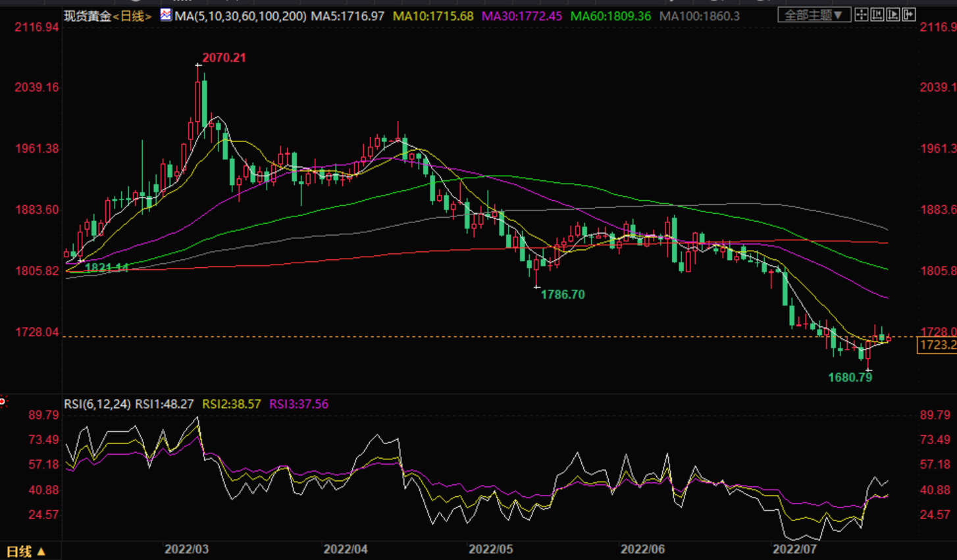
Task: Click the rightmost shift-chart arrow icon
Action: [909, 15]
